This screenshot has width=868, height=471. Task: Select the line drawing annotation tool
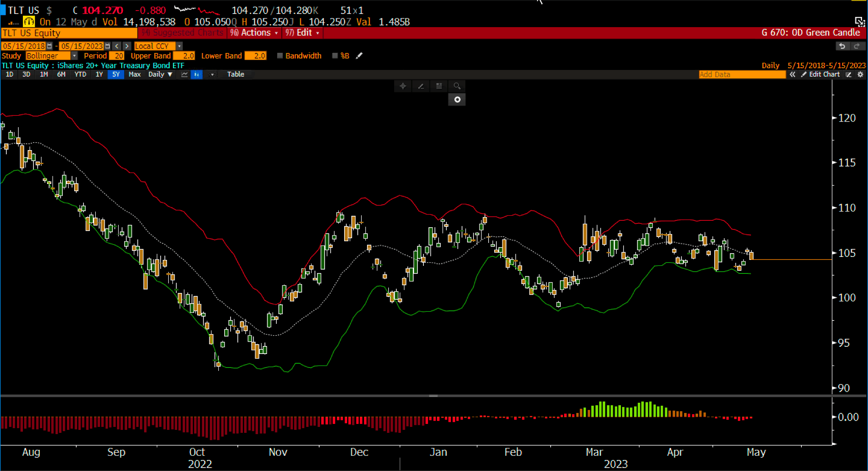[x=421, y=86]
